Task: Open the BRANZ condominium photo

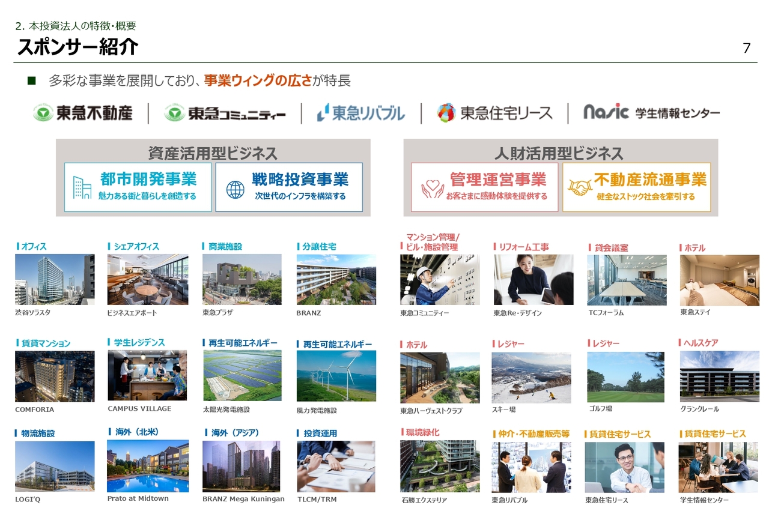Action: 336,280
